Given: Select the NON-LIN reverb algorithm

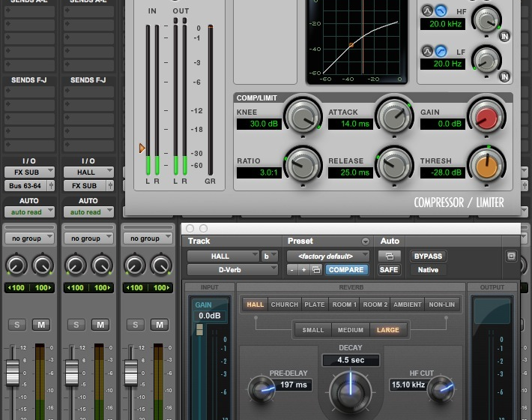Looking at the screenshot, I should [x=442, y=304].
